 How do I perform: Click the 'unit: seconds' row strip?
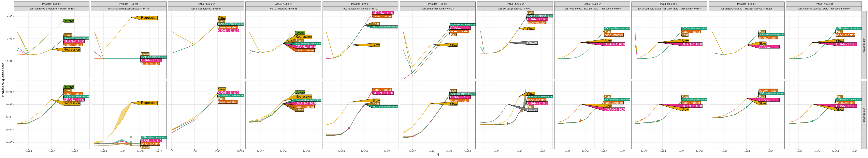pyautogui.click(x=864, y=115)
